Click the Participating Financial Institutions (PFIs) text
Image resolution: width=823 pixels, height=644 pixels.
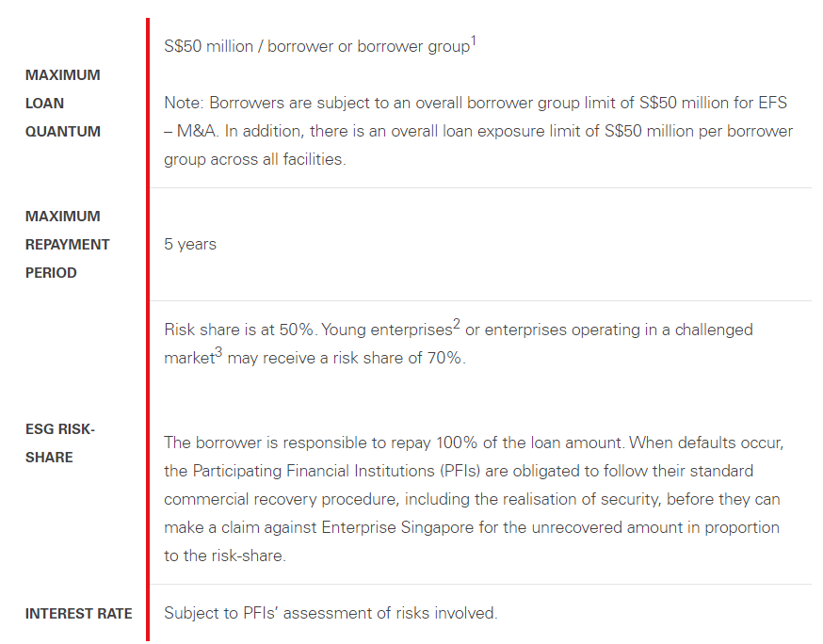(x=336, y=471)
